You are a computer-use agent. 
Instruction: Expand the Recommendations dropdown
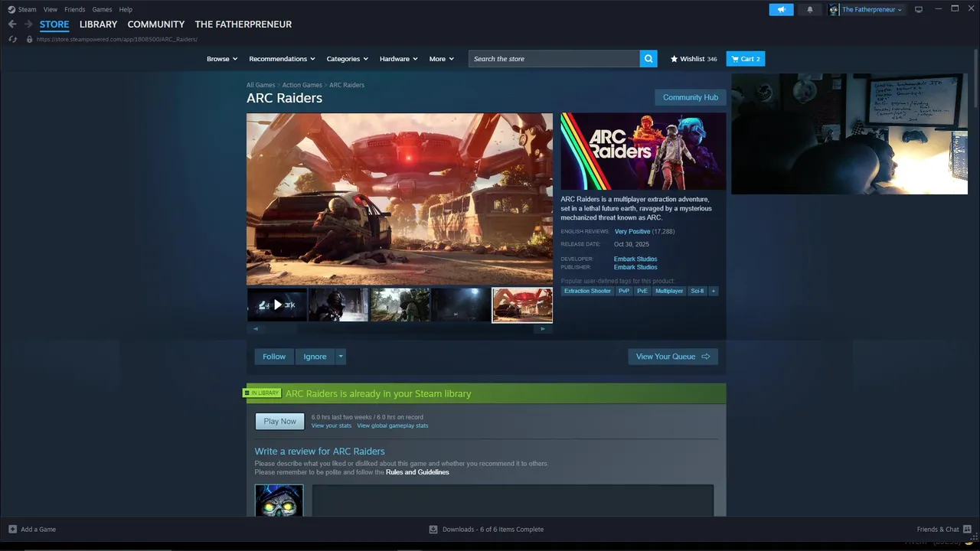[x=282, y=59]
